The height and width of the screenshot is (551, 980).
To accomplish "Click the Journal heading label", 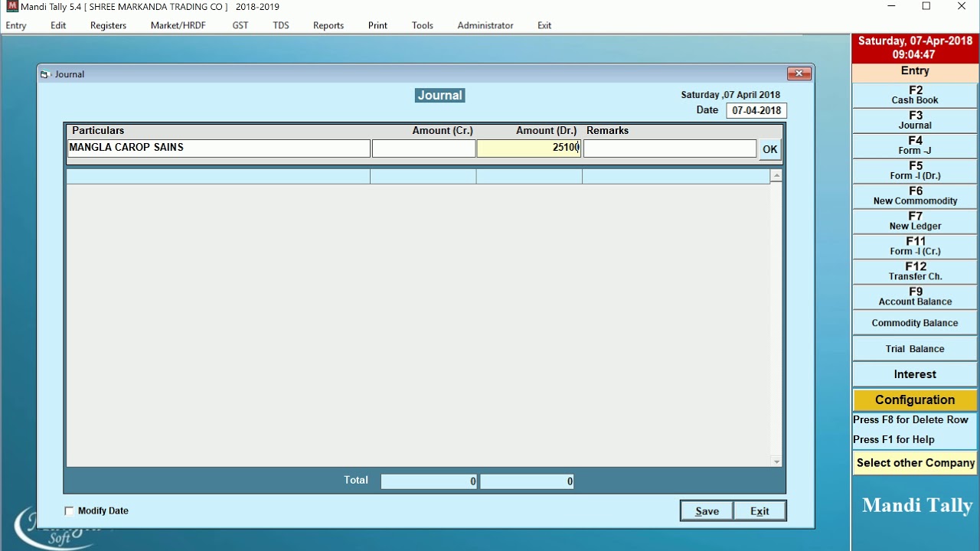I will 439,96.
